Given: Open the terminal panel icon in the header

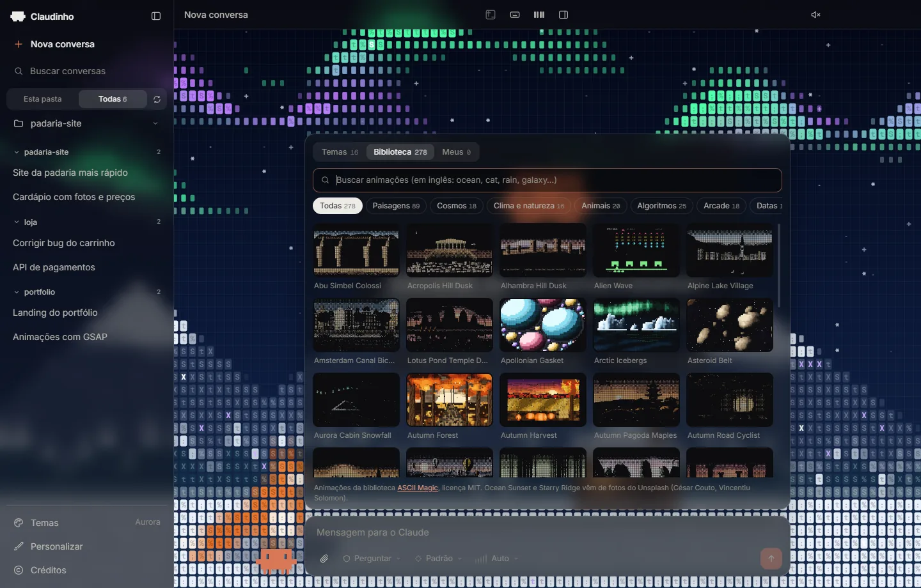Looking at the screenshot, I should [491, 15].
